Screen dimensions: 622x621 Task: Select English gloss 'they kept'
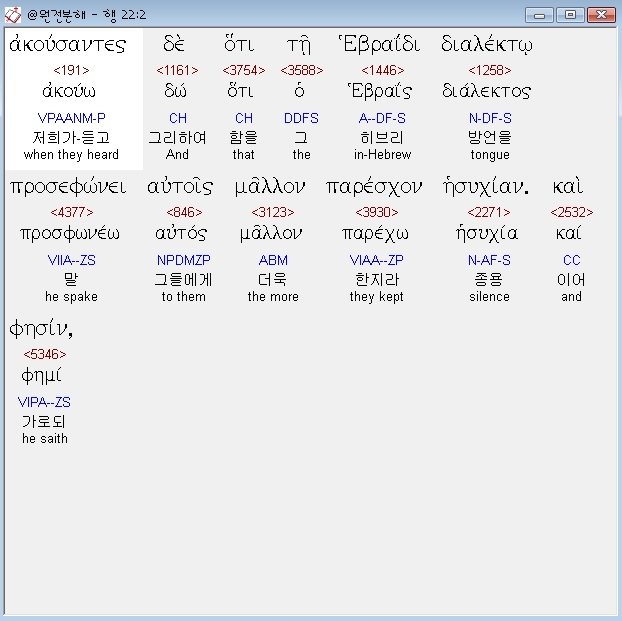(x=376, y=296)
